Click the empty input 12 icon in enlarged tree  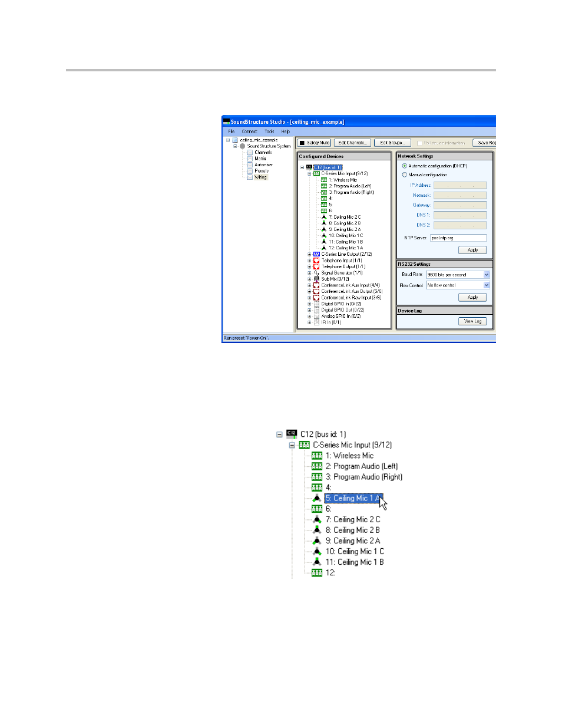click(317, 572)
